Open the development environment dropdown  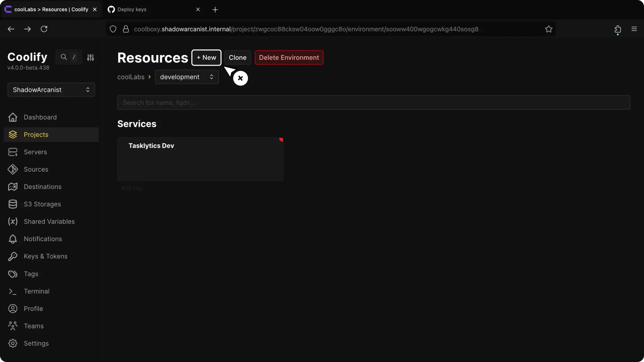coord(186,77)
